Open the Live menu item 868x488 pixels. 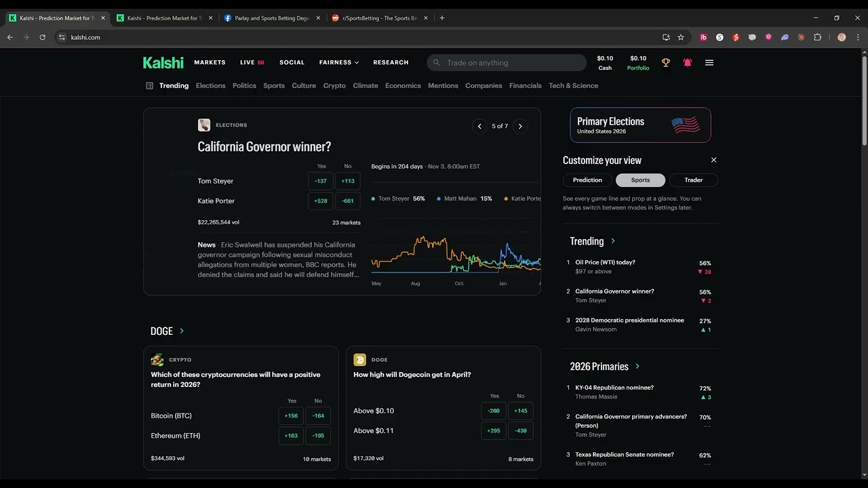click(x=252, y=62)
